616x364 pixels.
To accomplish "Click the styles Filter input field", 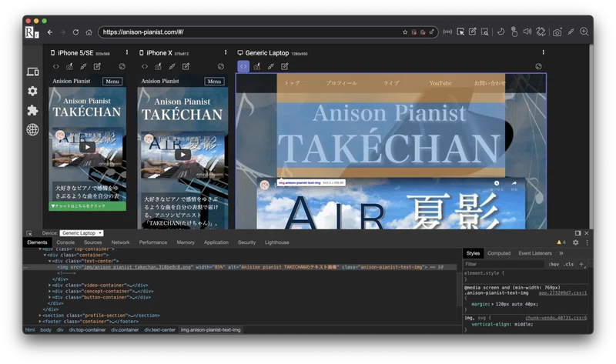I will (x=504, y=264).
